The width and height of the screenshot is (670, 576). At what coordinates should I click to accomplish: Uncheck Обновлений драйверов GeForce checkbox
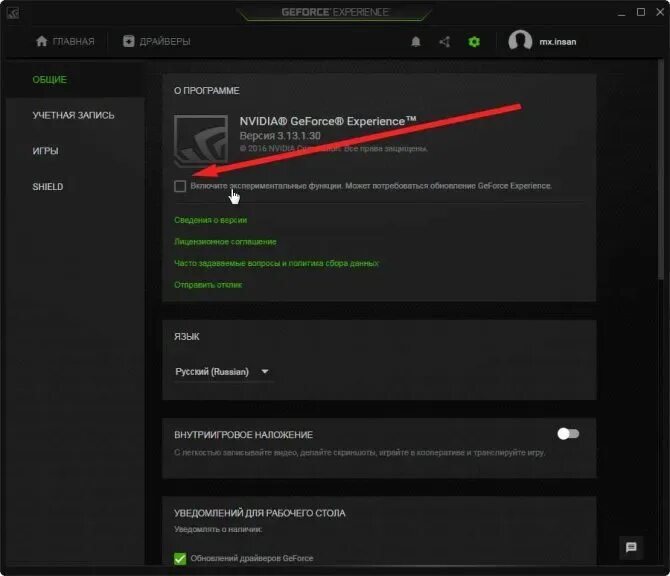[180, 558]
